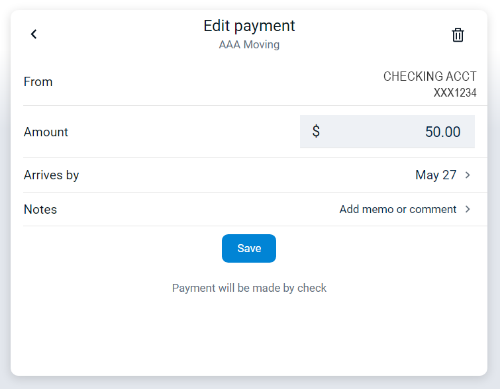Click the AAA Moving payee subtitle
The image size is (500, 389).
249,44
